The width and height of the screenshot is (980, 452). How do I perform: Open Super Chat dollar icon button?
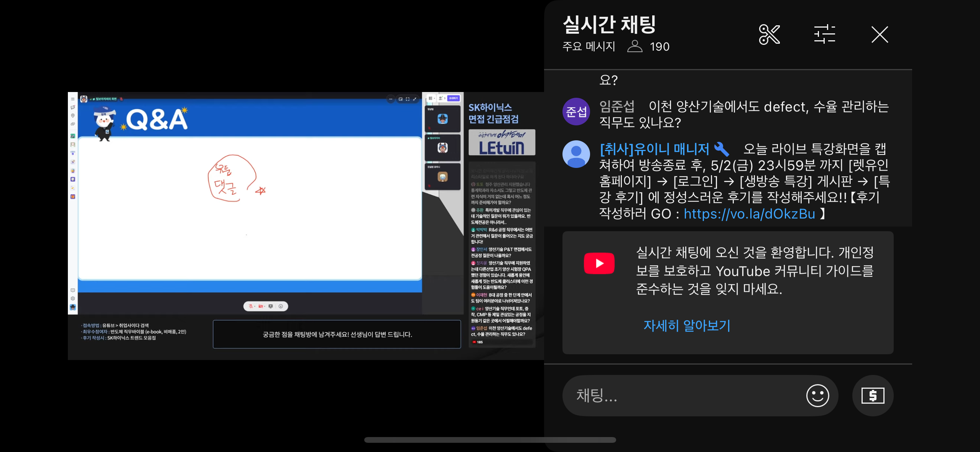point(873,395)
